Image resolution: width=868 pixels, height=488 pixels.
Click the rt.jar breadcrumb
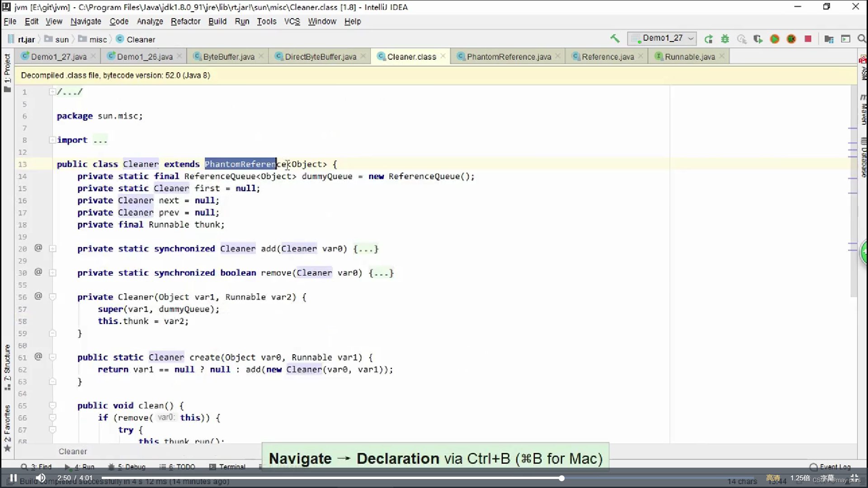coord(22,39)
